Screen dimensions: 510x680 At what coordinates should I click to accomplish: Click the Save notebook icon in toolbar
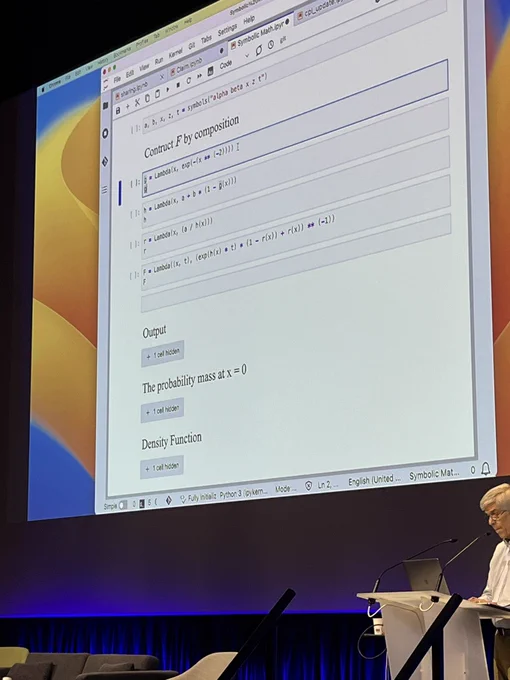click(x=118, y=111)
